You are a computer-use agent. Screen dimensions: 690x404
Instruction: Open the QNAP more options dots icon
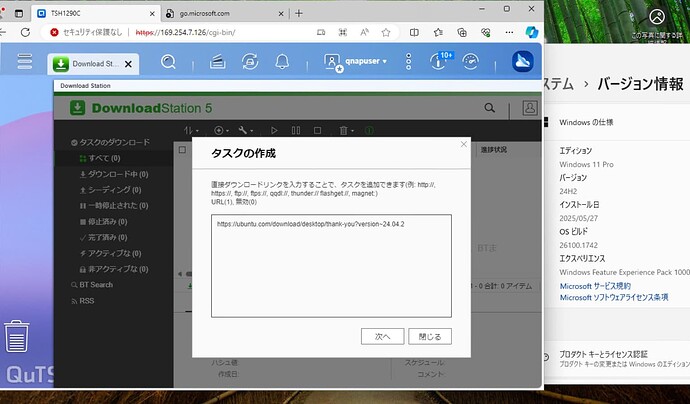(x=408, y=62)
